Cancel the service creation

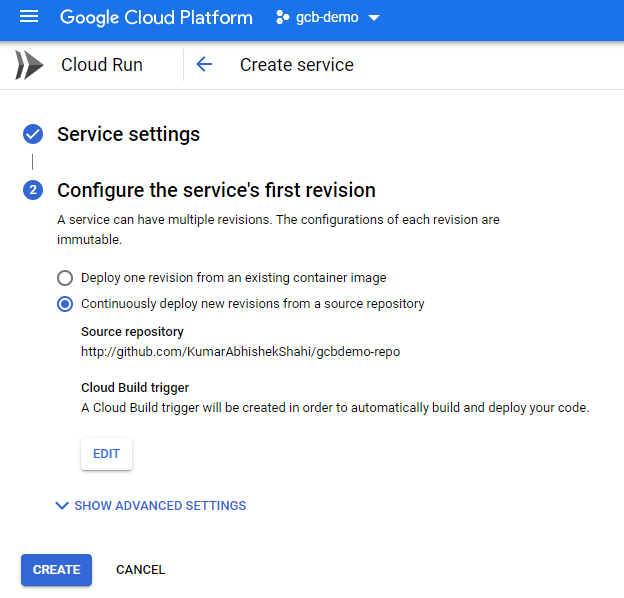click(140, 570)
